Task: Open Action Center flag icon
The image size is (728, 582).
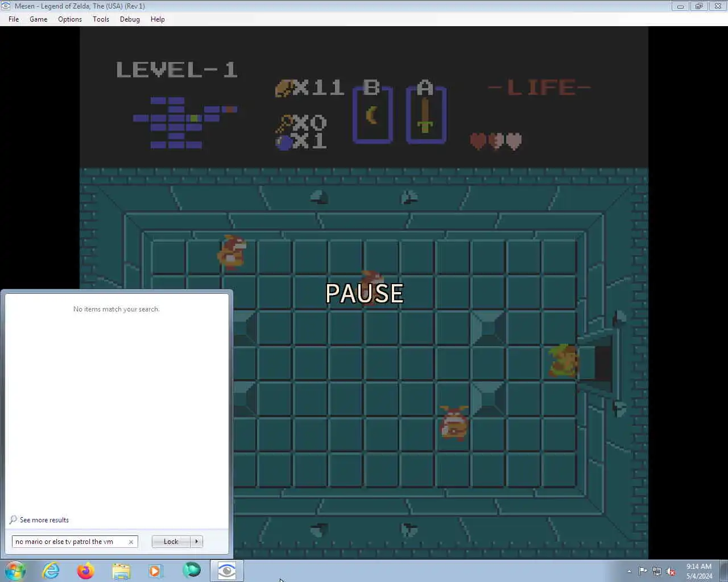Action: pos(643,571)
